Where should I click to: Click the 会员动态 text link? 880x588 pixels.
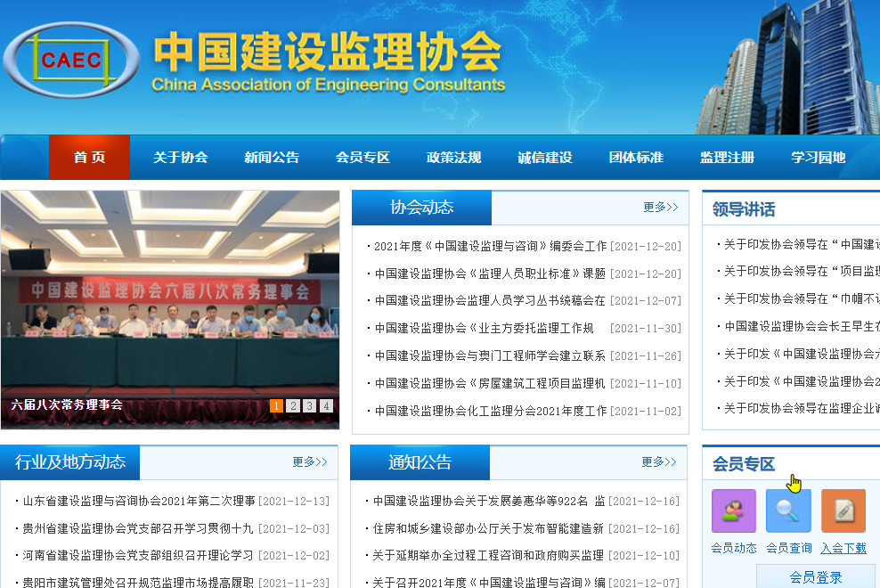click(734, 548)
